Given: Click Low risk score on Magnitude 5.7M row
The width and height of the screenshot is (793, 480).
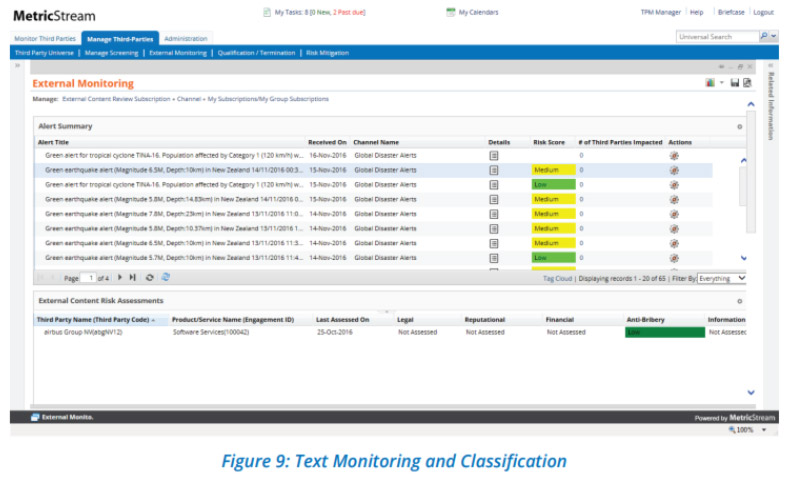Looking at the screenshot, I should pos(553,258).
